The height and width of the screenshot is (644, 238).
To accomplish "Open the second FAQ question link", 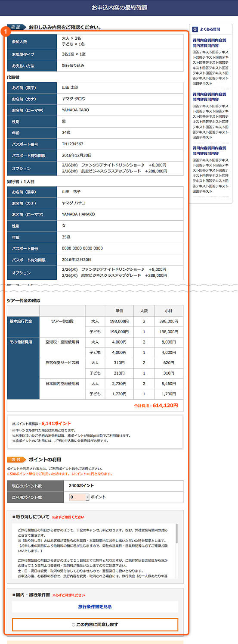I will pos(209,97).
